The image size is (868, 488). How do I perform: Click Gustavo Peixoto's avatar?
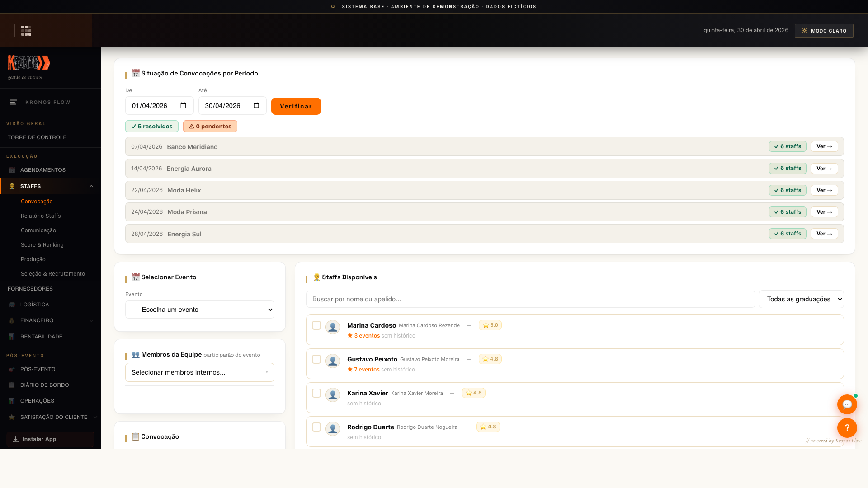coord(333,361)
